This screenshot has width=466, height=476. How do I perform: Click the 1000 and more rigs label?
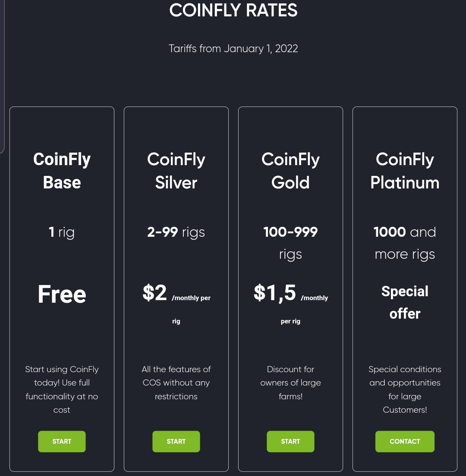(405, 243)
